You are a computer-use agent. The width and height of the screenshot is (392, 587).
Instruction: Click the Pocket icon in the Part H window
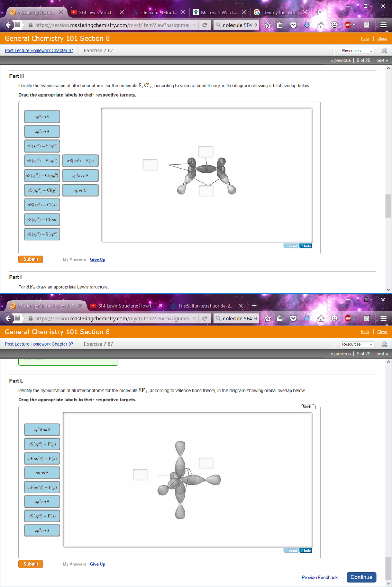click(293, 25)
